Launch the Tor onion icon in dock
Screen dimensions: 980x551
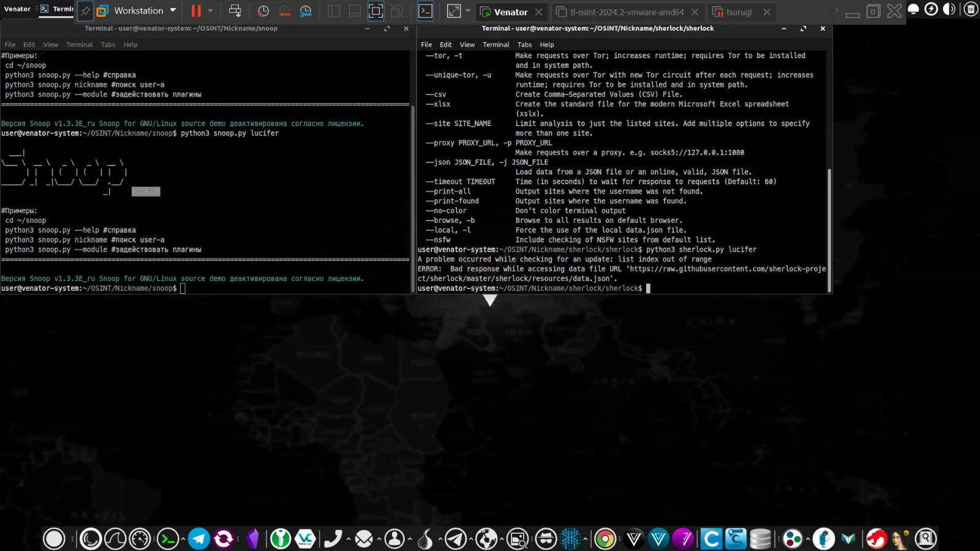(x=425, y=539)
